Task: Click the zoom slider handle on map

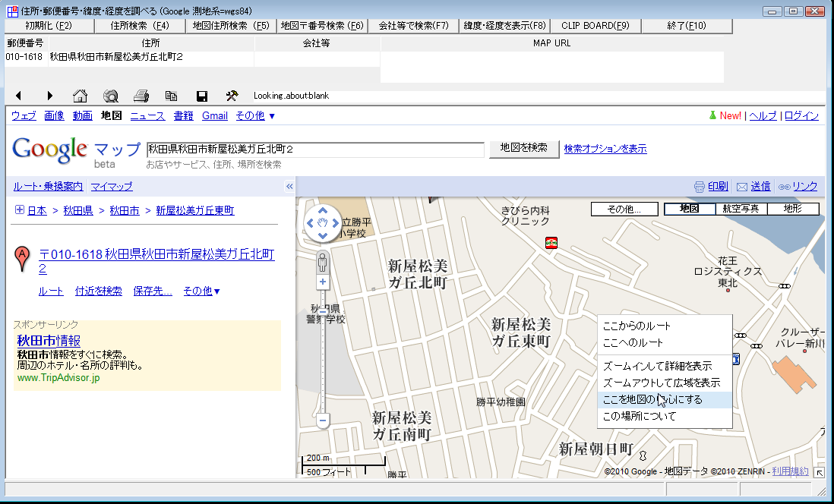Action: point(322,312)
